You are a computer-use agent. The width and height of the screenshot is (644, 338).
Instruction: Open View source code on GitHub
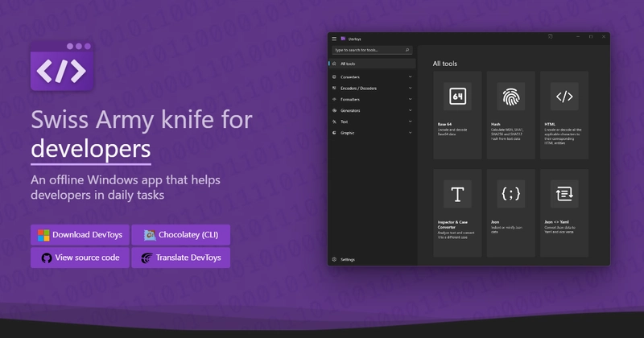pos(80,258)
